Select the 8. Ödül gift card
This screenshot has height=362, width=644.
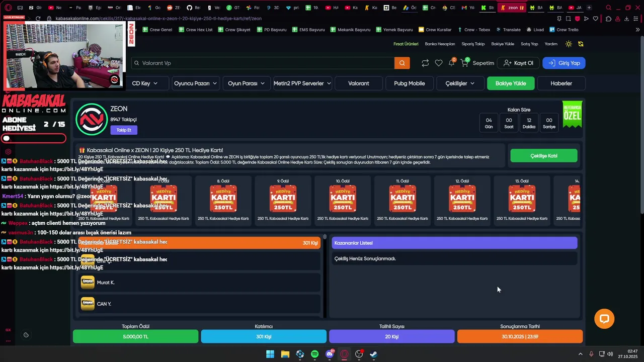pyautogui.click(x=223, y=200)
